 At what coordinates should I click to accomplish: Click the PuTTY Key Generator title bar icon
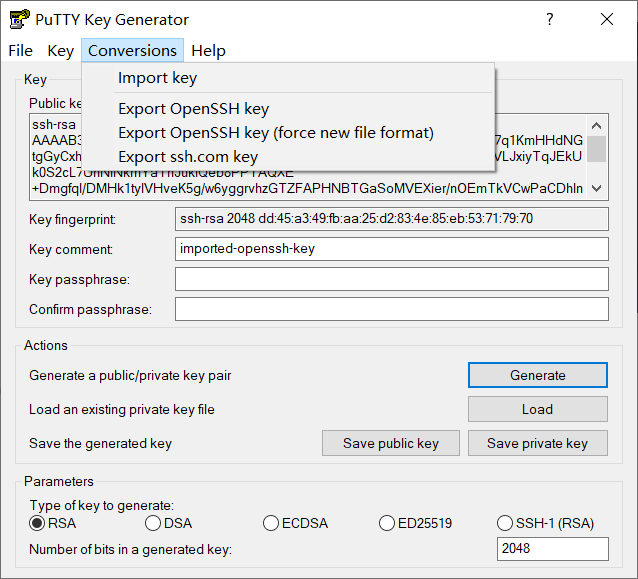tap(20, 19)
